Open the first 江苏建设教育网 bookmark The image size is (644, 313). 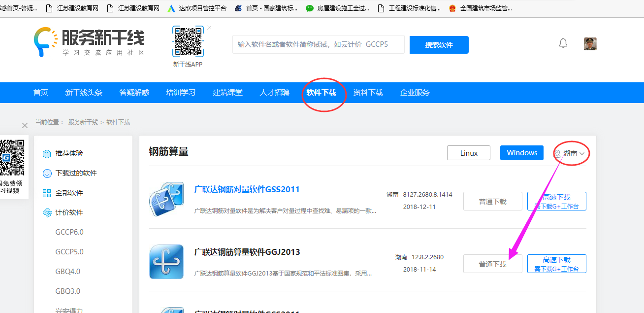(72, 8)
